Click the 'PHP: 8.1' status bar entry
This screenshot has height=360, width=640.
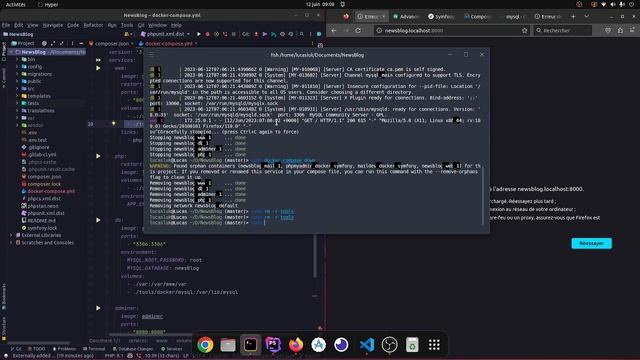point(114,356)
